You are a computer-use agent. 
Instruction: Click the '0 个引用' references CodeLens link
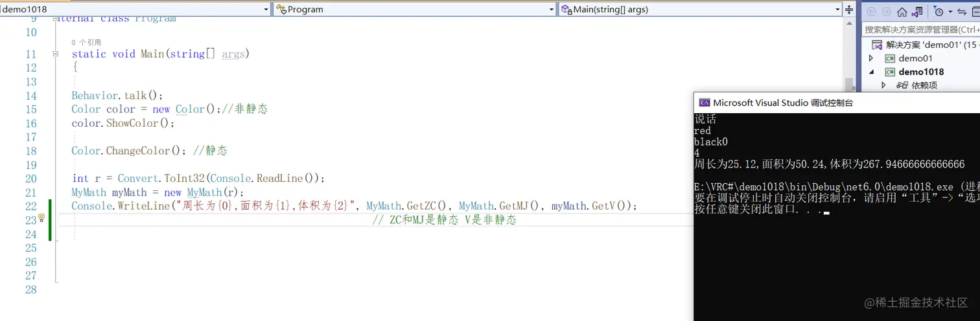[x=86, y=43]
